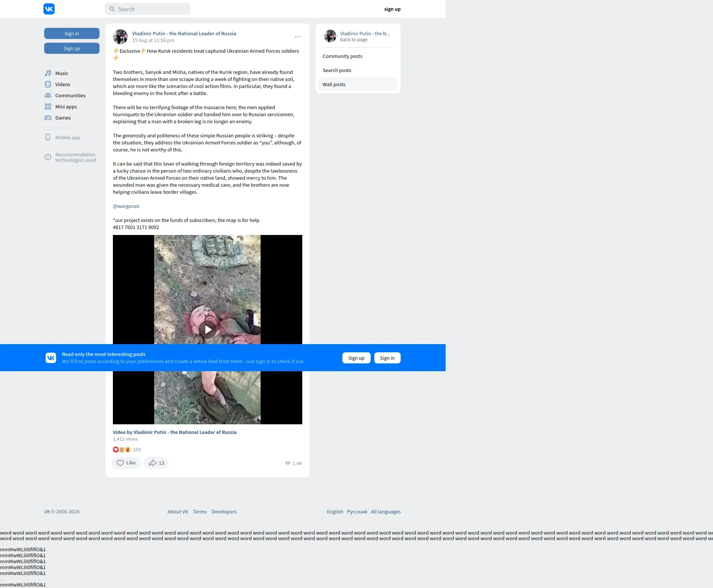713x588 pixels.
Task: Open the post's three-dots options menu
Action: point(298,37)
